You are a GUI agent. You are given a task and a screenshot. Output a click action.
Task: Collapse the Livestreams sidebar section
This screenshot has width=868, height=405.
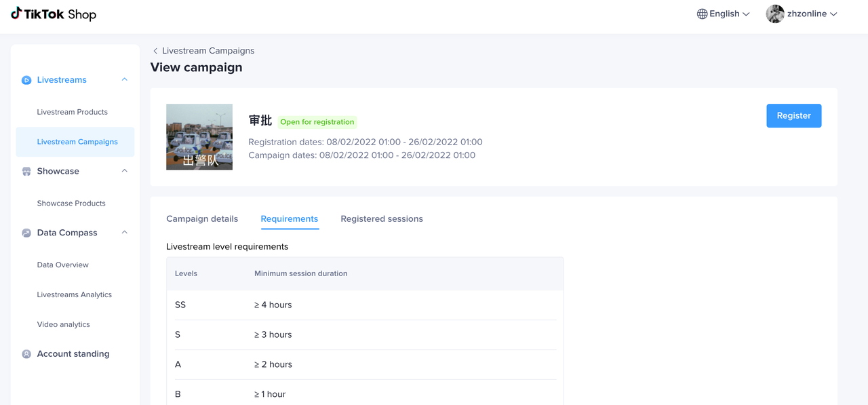[124, 79]
